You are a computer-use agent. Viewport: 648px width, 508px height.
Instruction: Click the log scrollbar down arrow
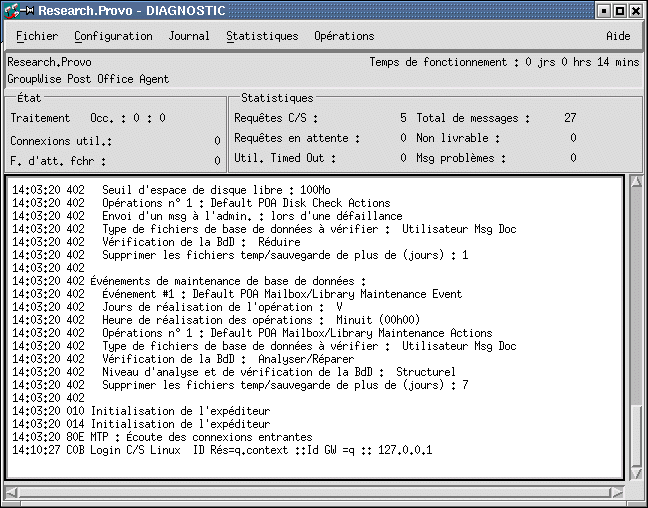pos(637,473)
